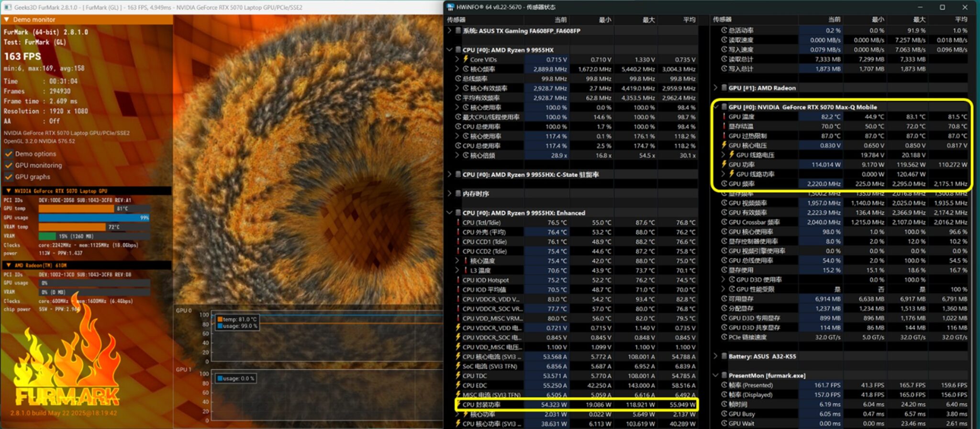The width and height of the screenshot is (980, 429).
Task: Click the clock icon next to 平均有效频率
Action: (x=458, y=98)
